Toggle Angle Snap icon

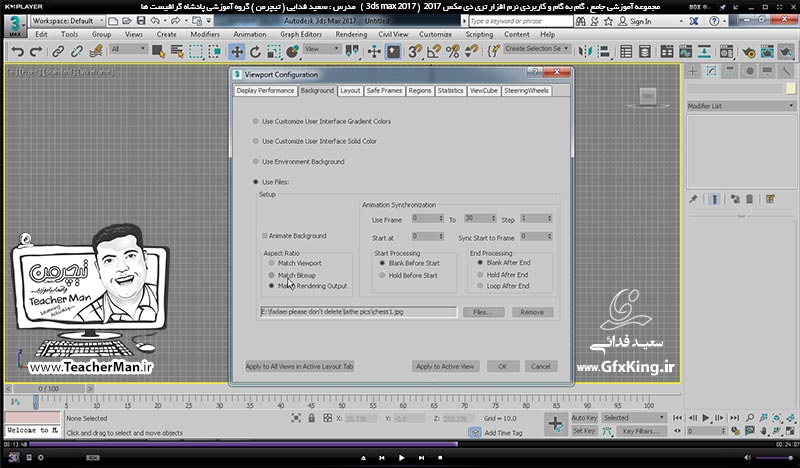[434, 52]
